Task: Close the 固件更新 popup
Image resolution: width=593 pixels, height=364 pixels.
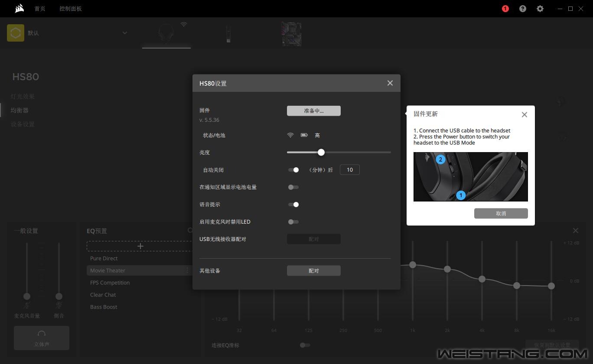Action: [x=525, y=114]
